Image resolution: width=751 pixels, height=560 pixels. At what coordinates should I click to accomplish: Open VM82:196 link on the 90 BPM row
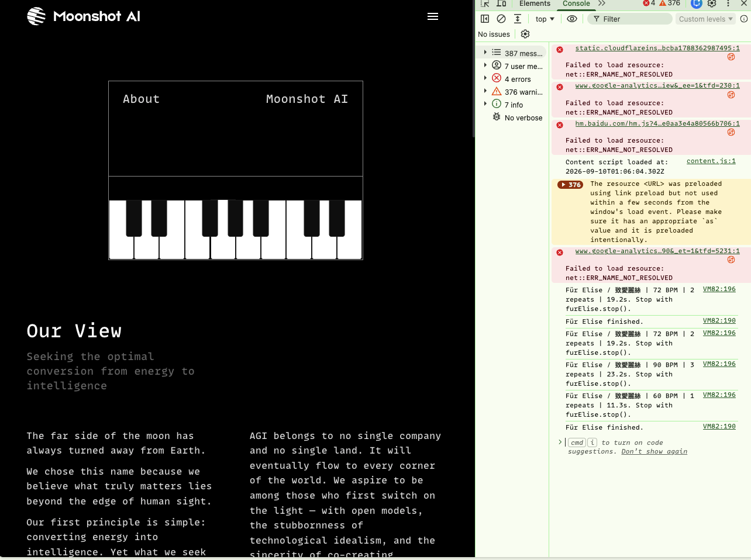point(719,364)
